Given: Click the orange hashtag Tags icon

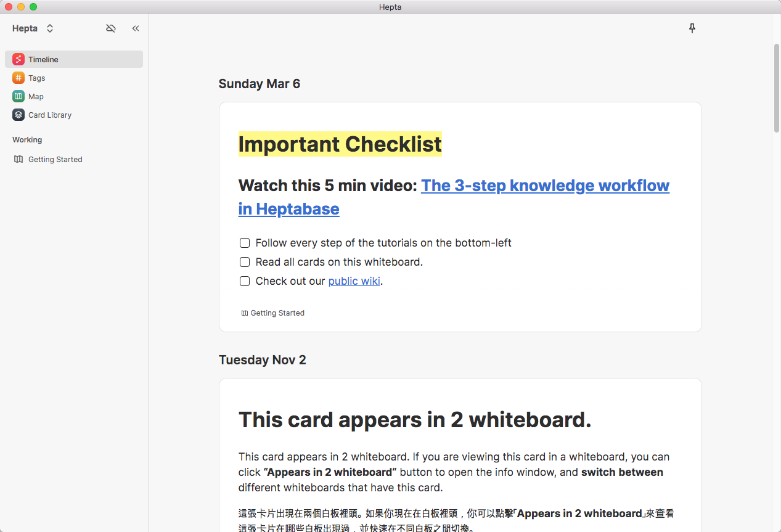Looking at the screenshot, I should pos(18,78).
